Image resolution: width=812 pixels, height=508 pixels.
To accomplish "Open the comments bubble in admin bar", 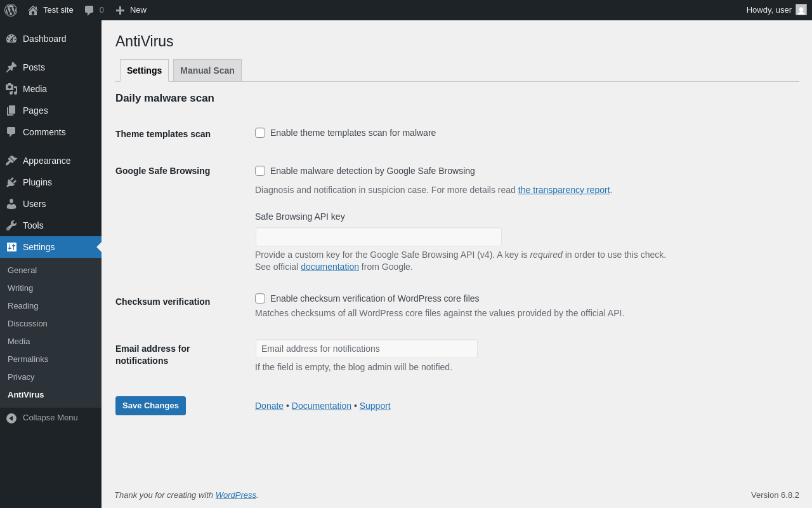I will (x=89, y=10).
